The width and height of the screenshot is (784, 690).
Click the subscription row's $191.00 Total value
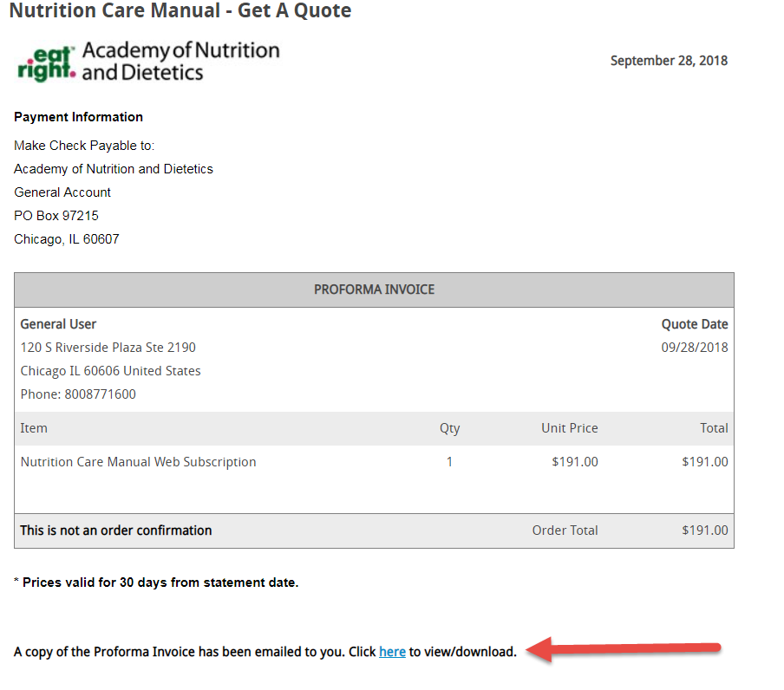705,462
